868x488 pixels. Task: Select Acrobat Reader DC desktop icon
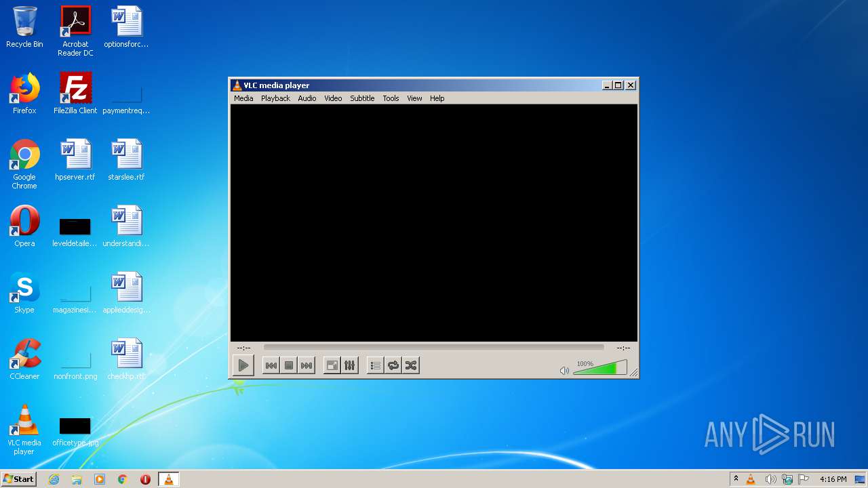point(75,31)
